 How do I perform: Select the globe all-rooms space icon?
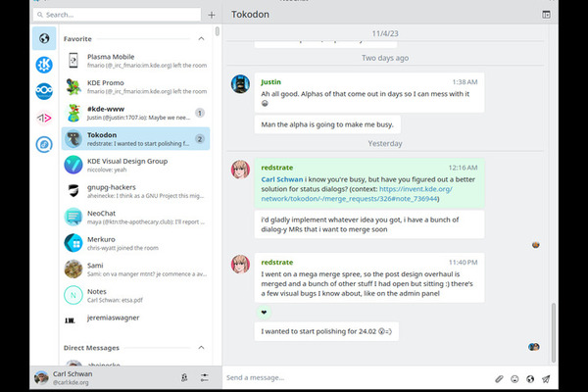click(x=44, y=38)
